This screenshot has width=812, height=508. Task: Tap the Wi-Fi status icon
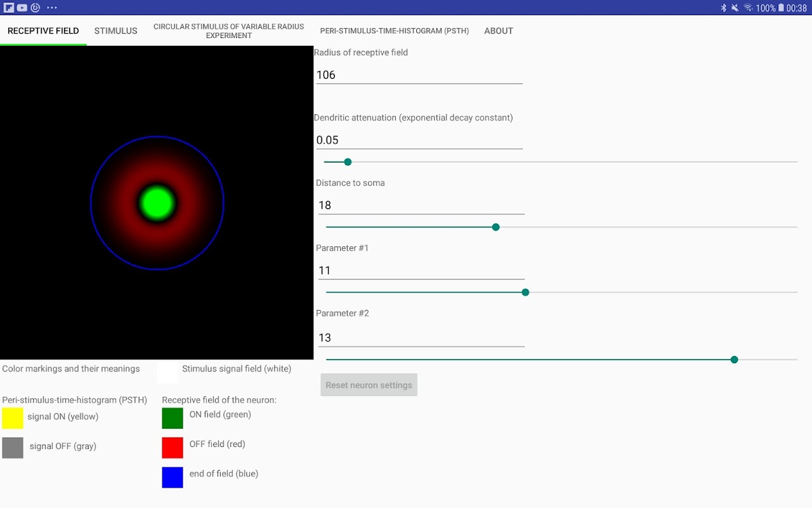point(748,8)
